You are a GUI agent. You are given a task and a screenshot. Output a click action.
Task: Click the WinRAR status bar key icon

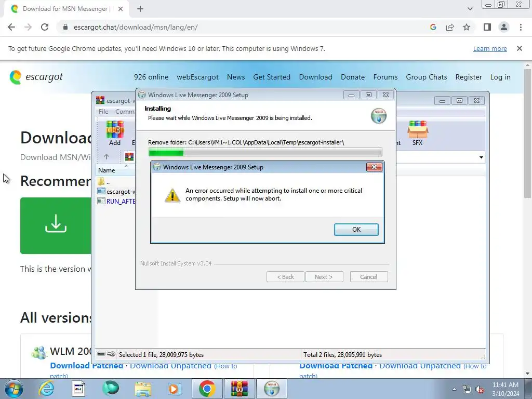111,354
